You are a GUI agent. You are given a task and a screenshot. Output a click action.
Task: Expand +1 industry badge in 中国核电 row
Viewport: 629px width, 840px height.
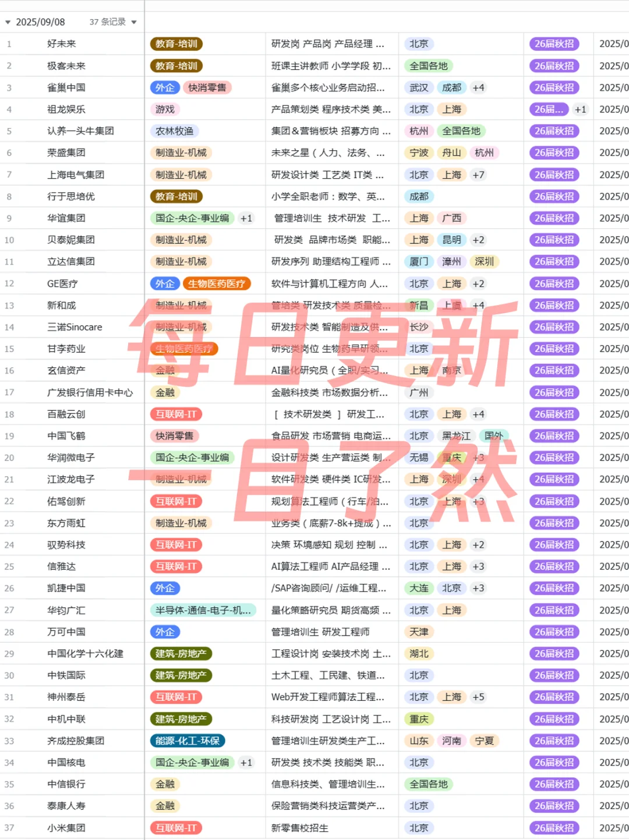[x=247, y=763]
